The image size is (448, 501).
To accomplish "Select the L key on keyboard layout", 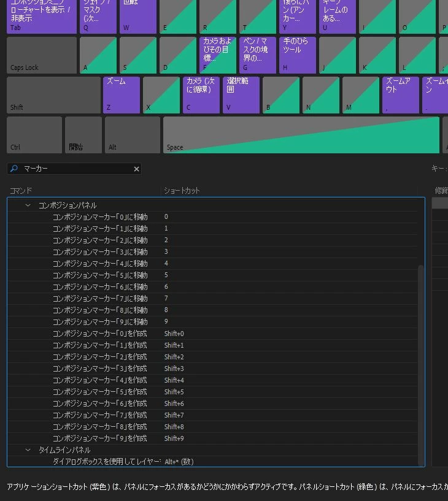I will [x=417, y=55].
